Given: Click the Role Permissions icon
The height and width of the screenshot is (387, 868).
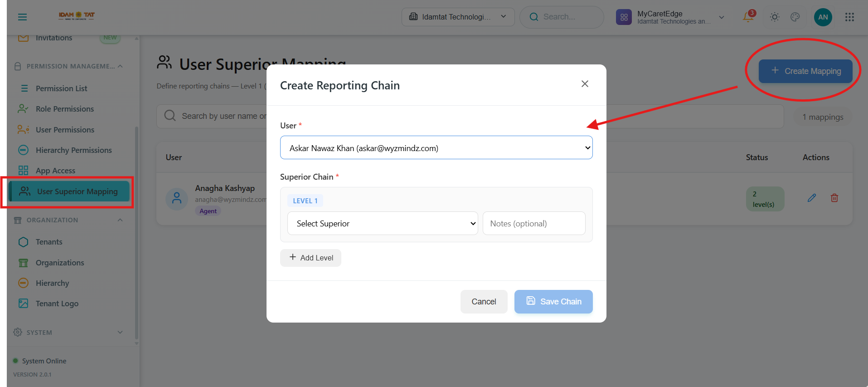Looking at the screenshot, I should click(x=23, y=109).
